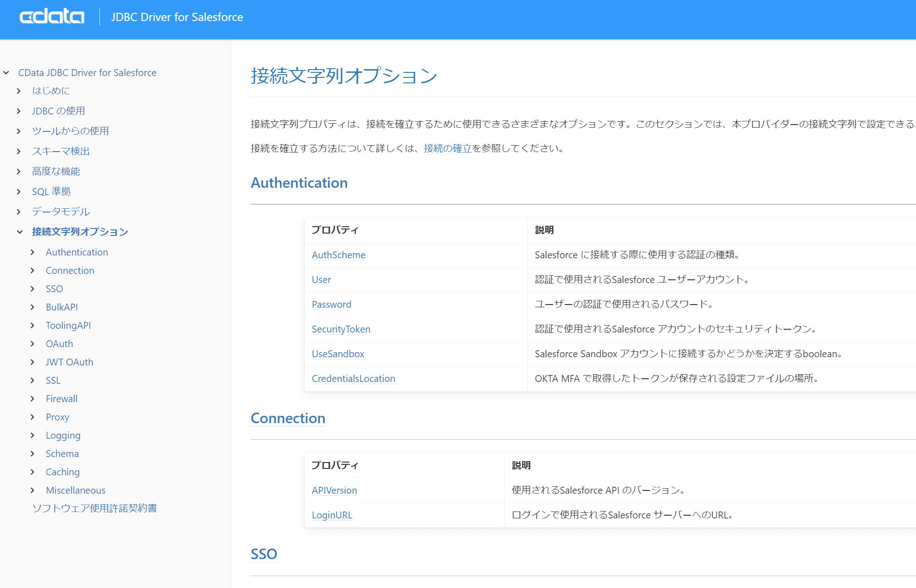Screen dimensions: 916x588
Task: Open the スキーマ検出 sidebar item
Action: (x=60, y=151)
